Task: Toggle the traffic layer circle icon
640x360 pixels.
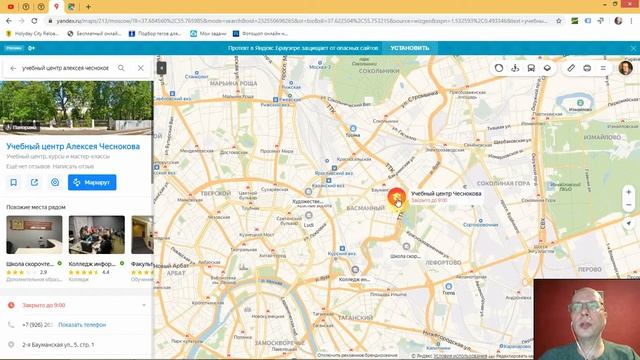Action: click(499, 68)
